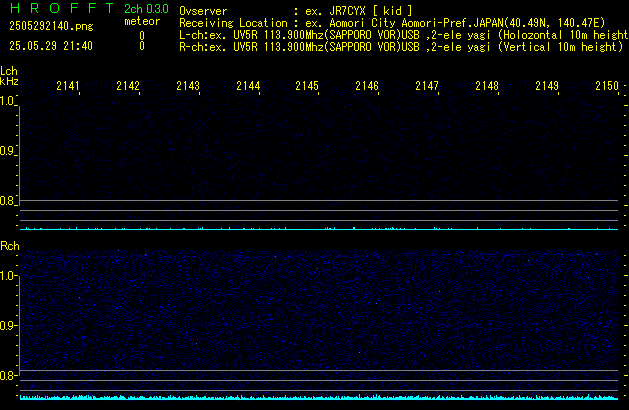The height and width of the screenshot is (410, 629).
Task: Click the 2145 time marker
Action: click(x=307, y=86)
